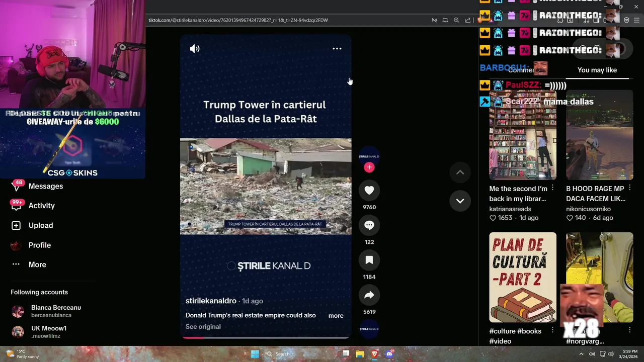Expand the caption with the 'more' link
Image resolution: width=644 pixels, height=362 pixels.
click(x=336, y=316)
